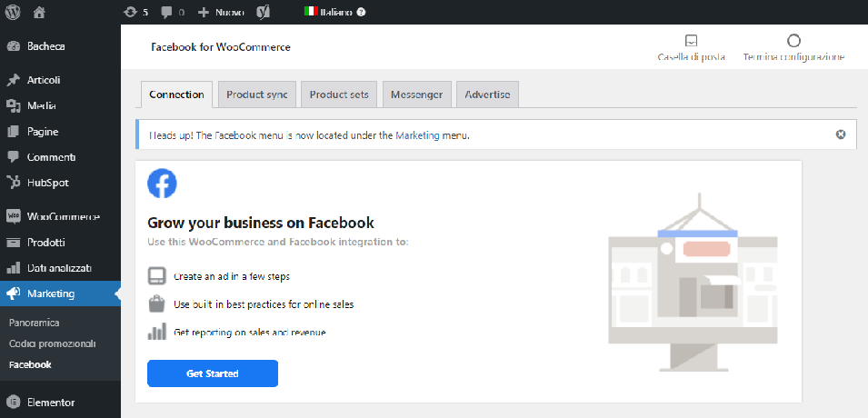The width and height of the screenshot is (868, 418).
Task: Click 'Get reporting on sales and revenue' text
Action: tap(250, 333)
